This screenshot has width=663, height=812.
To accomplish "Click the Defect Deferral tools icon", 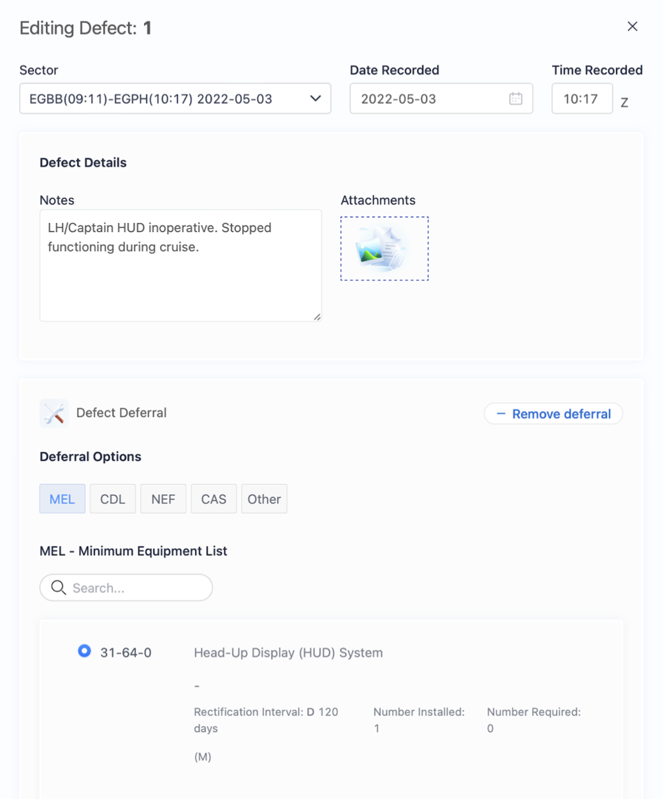I will click(x=54, y=413).
